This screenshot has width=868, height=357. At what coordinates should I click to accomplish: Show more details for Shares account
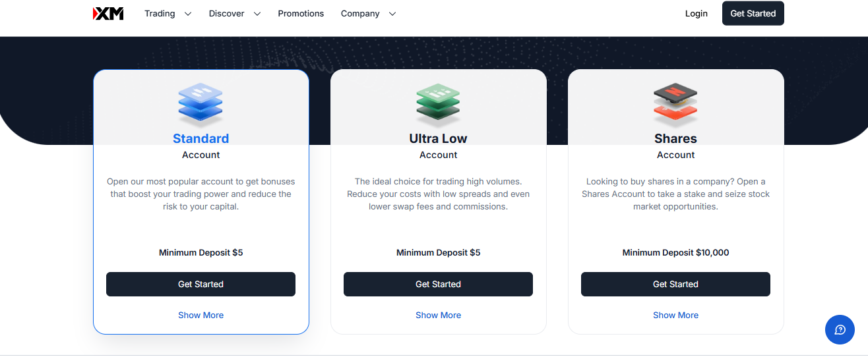pyautogui.click(x=675, y=315)
